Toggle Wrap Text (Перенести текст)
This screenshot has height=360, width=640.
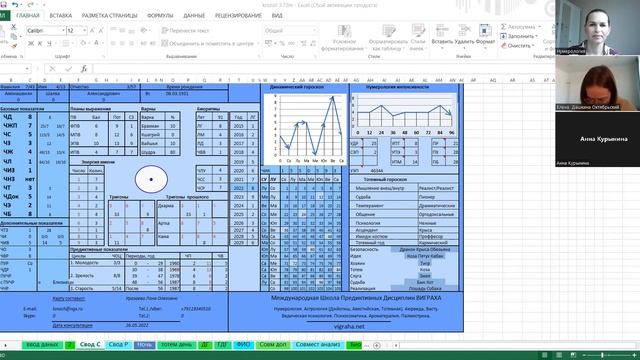pos(186,31)
